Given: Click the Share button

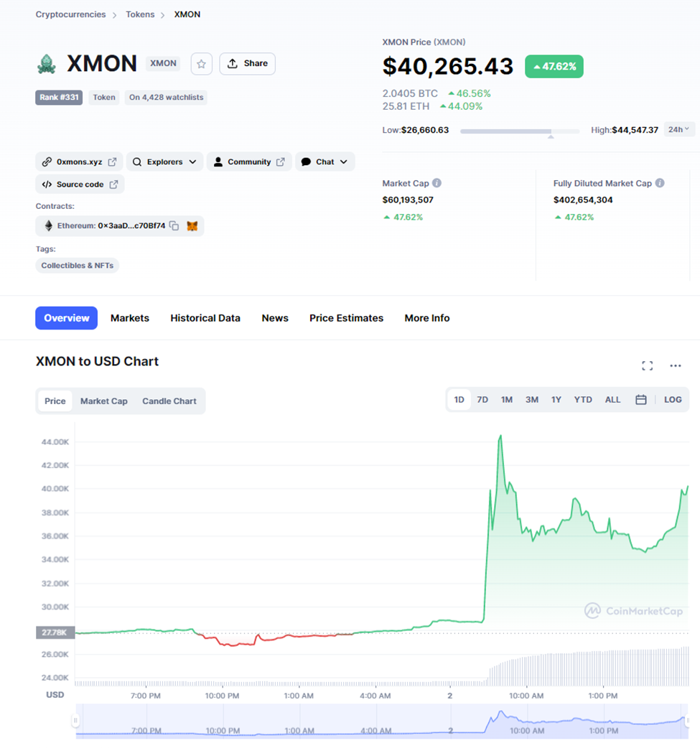Looking at the screenshot, I should tap(247, 63).
